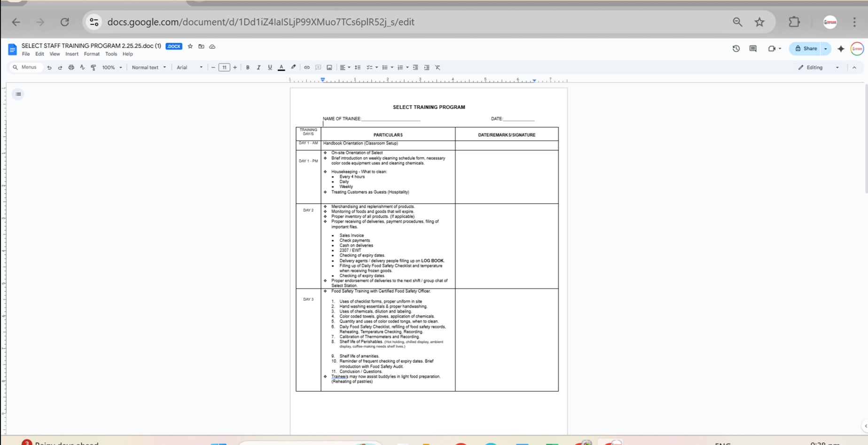Toggle italic formatting
The height and width of the screenshot is (445, 868).
(258, 68)
